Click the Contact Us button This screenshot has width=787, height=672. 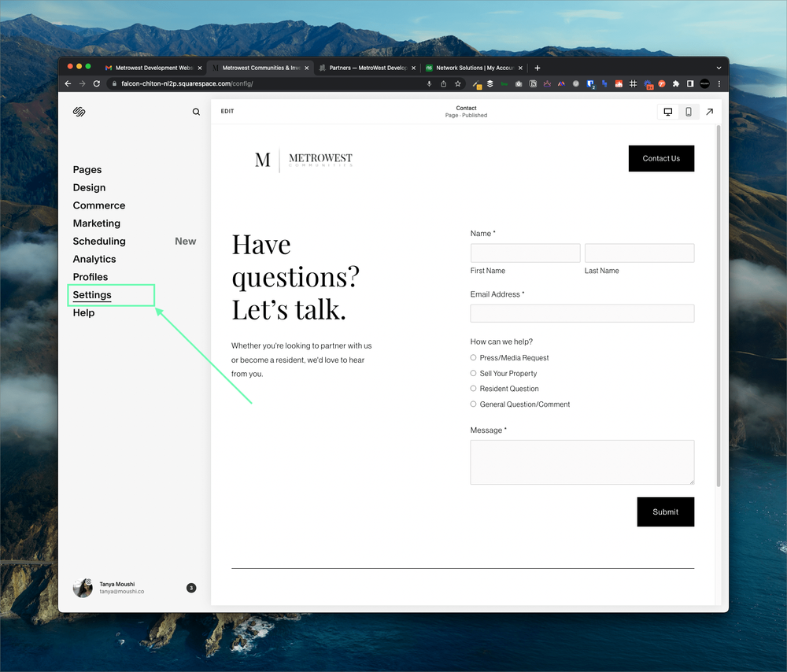(661, 158)
